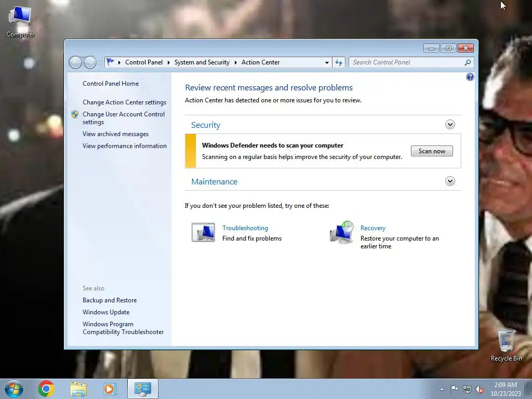Select System and Security breadcrumb

(x=202, y=62)
